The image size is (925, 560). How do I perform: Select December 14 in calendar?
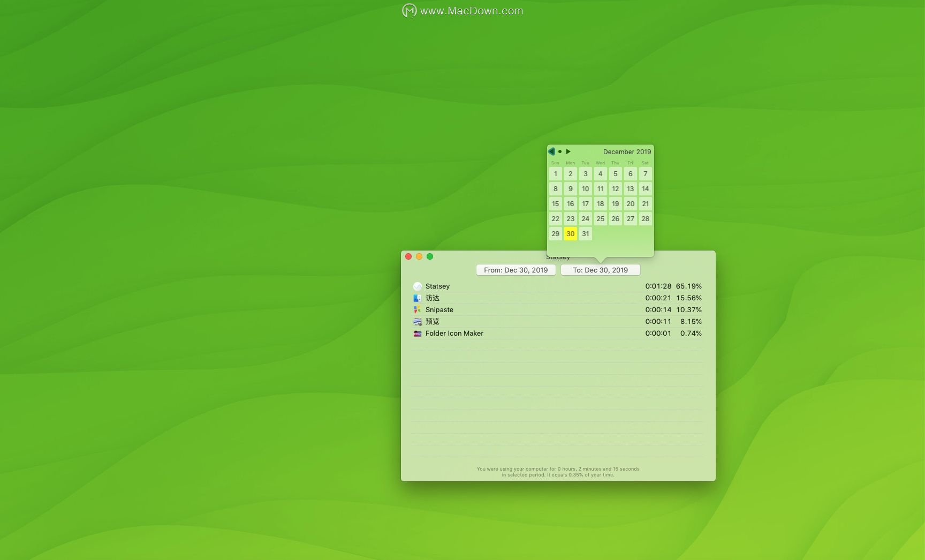[646, 189]
